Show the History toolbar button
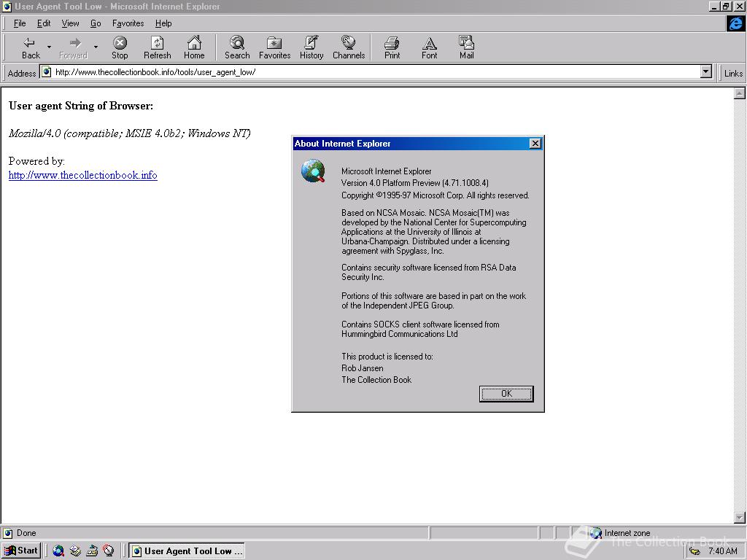Viewport: 747px width, 560px height. [x=311, y=47]
